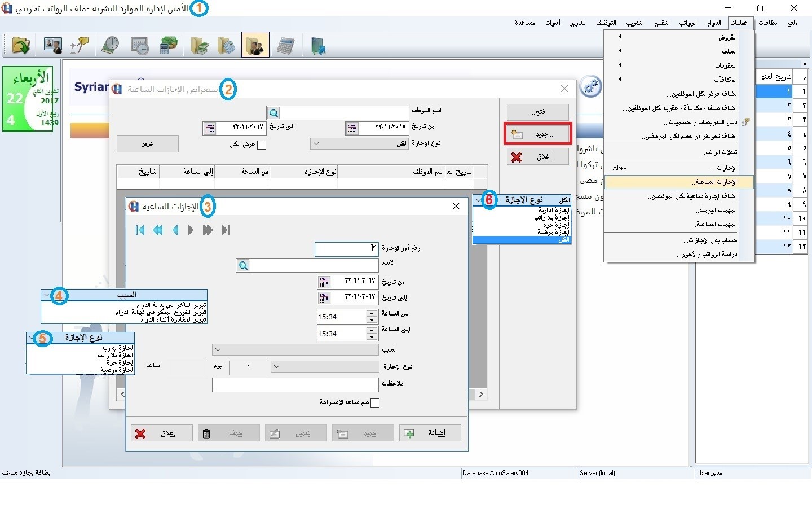Open the clock with book attendance icon
This screenshot has width=812, height=508.
110,45
